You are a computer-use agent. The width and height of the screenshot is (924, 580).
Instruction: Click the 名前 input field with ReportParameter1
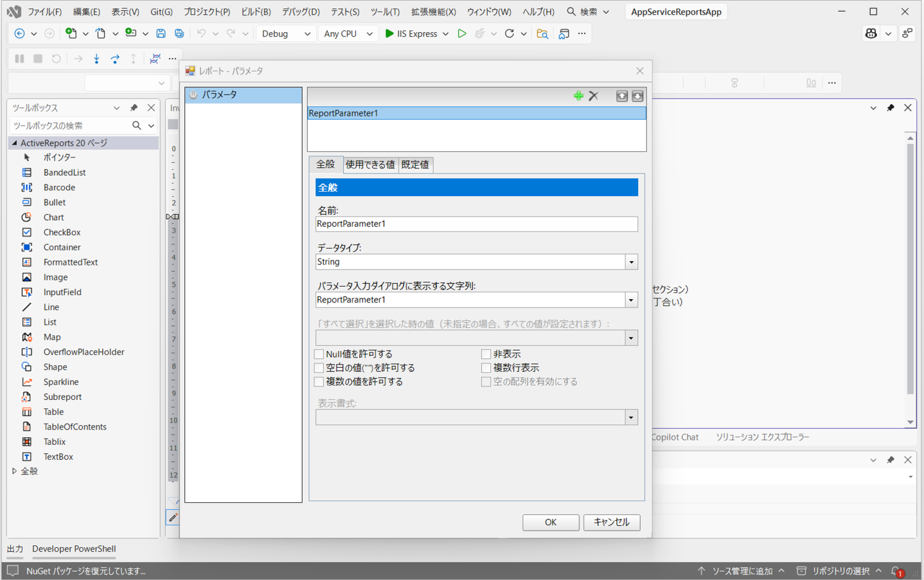477,224
